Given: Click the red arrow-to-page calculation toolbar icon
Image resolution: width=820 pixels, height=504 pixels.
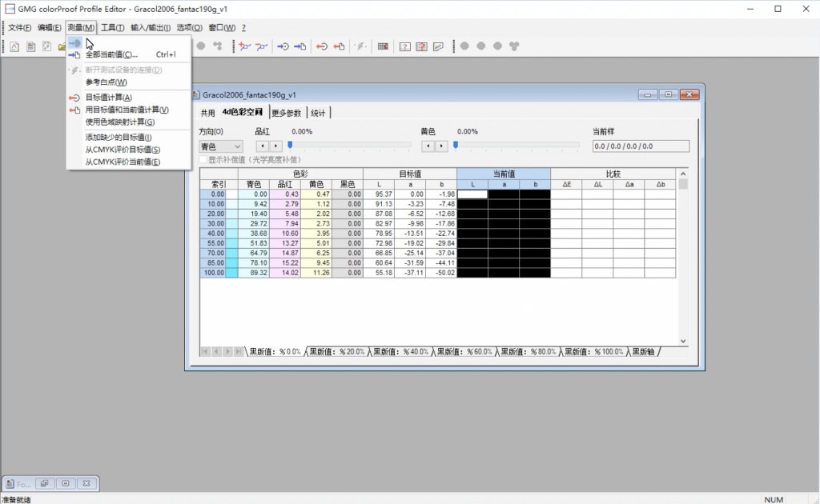Looking at the screenshot, I should (339, 46).
